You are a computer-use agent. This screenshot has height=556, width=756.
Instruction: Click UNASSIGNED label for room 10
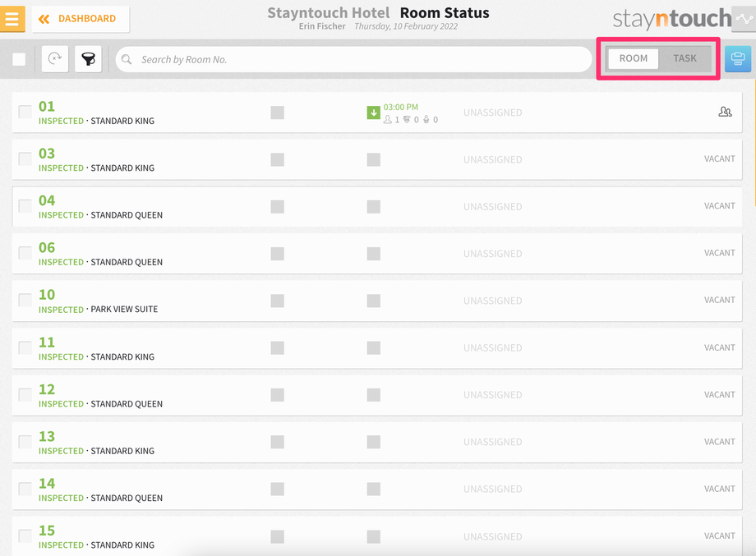coord(493,301)
